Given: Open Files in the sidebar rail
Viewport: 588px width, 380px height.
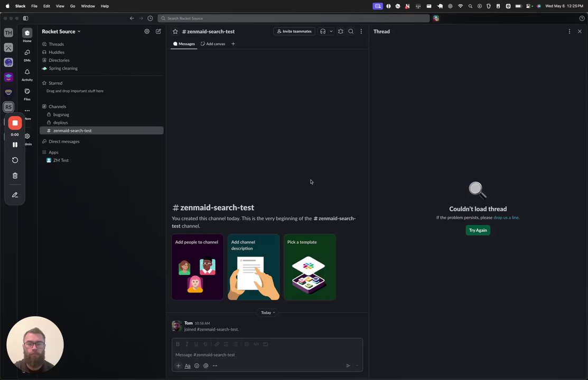Looking at the screenshot, I should (x=27, y=94).
